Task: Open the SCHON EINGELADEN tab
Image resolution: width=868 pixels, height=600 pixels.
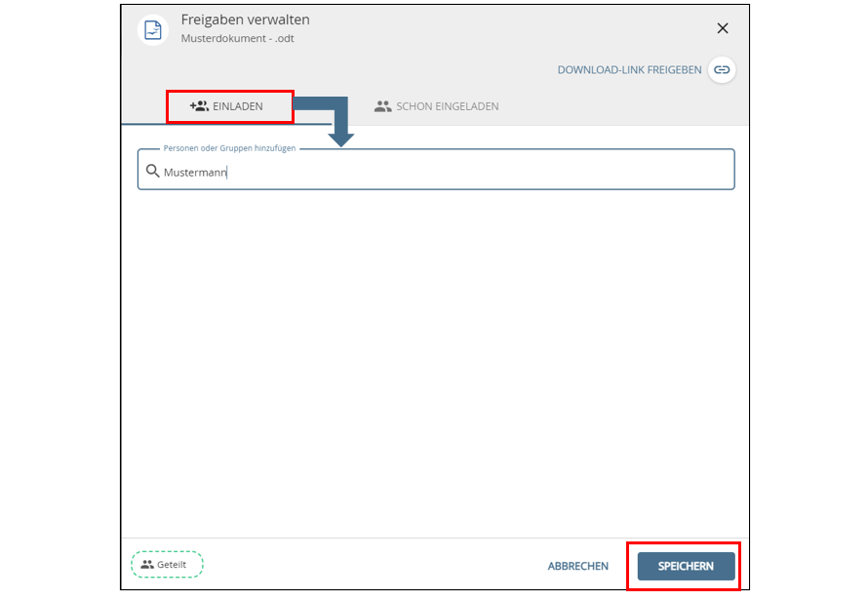Action: 447,106
